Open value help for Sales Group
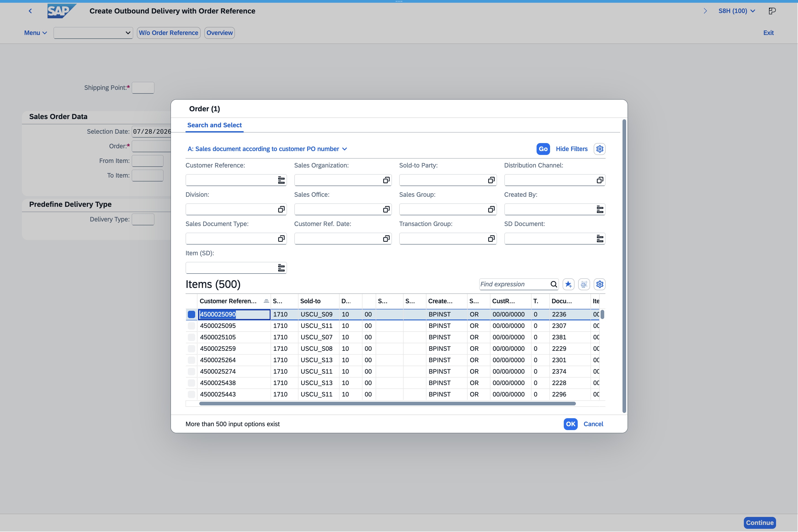798x532 pixels. click(491, 209)
